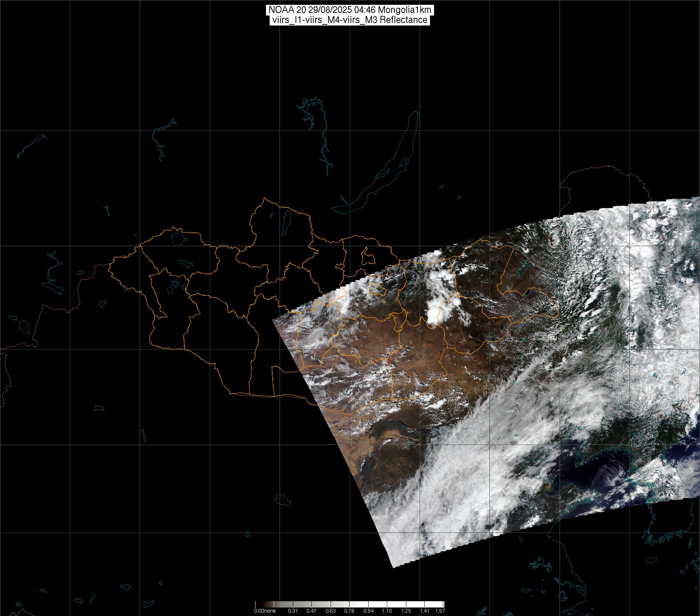This screenshot has width=700, height=616.
Task: Click the "1.10" colorbar tick label
Action: (x=387, y=611)
